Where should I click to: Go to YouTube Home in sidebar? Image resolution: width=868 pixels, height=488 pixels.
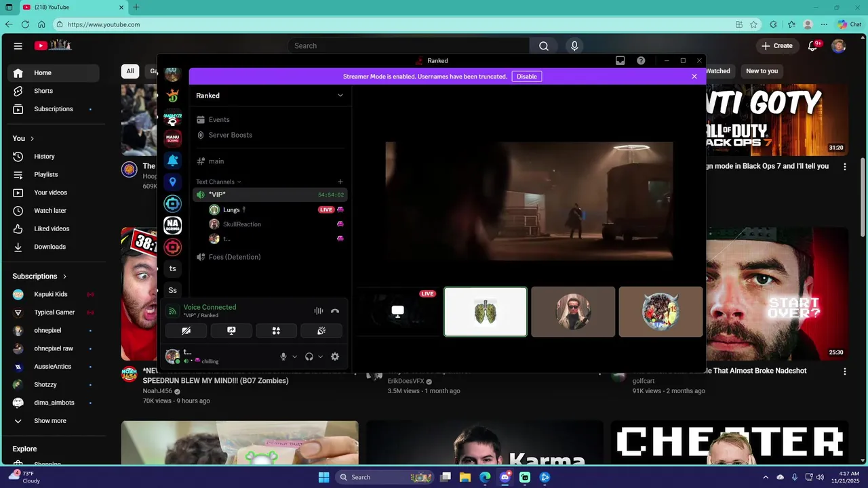pyautogui.click(x=54, y=73)
